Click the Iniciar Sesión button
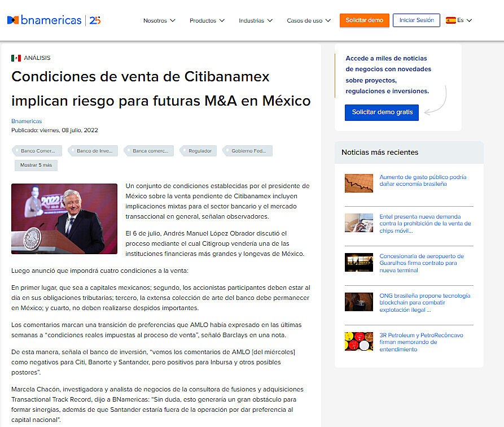 (x=417, y=20)
